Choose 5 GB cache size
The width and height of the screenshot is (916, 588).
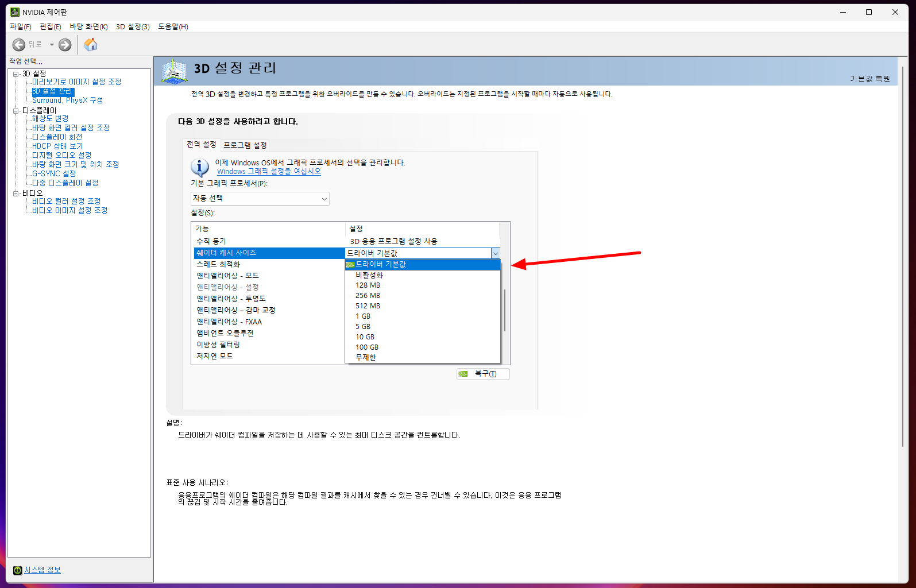tap(423, 327)
